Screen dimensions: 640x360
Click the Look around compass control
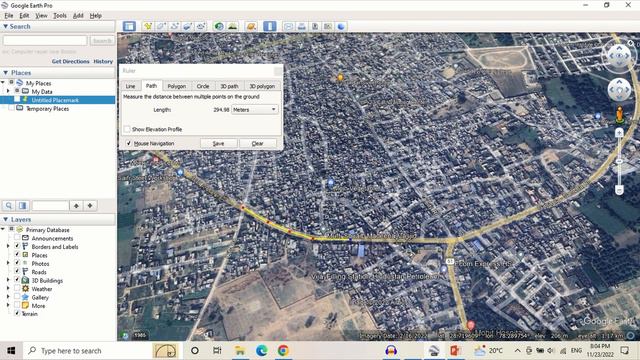pyautogui.click(x=619, y=56)
